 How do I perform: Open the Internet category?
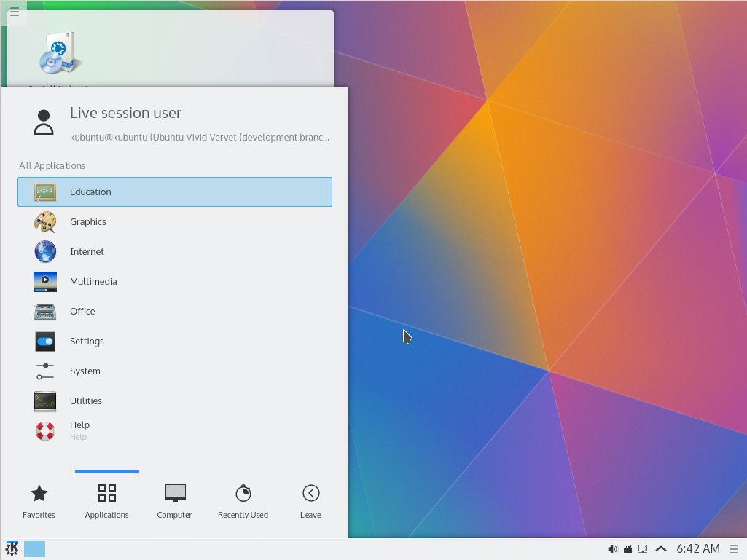pos(175,251)
